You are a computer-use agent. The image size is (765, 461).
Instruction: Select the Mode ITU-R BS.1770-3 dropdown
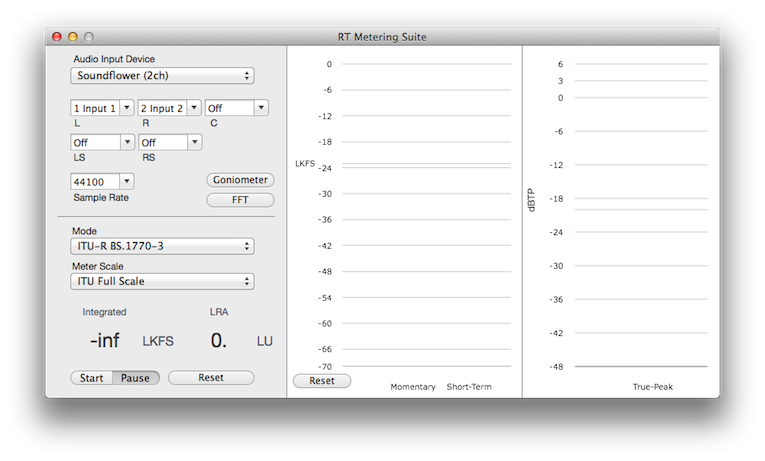click(x=162, y=246)
